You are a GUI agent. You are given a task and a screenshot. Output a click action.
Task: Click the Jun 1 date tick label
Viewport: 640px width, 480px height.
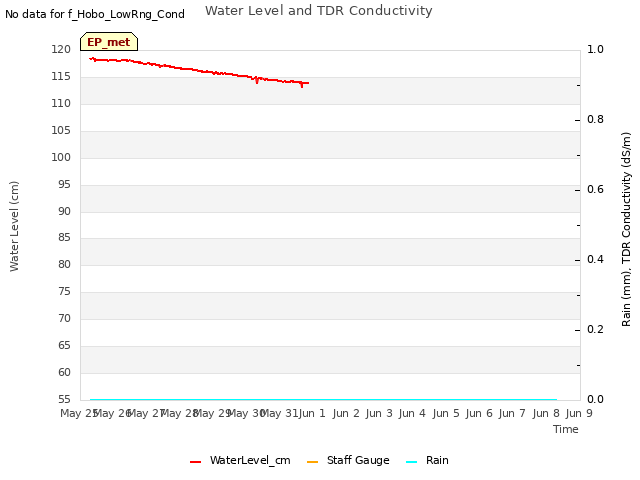coord(312,413)
